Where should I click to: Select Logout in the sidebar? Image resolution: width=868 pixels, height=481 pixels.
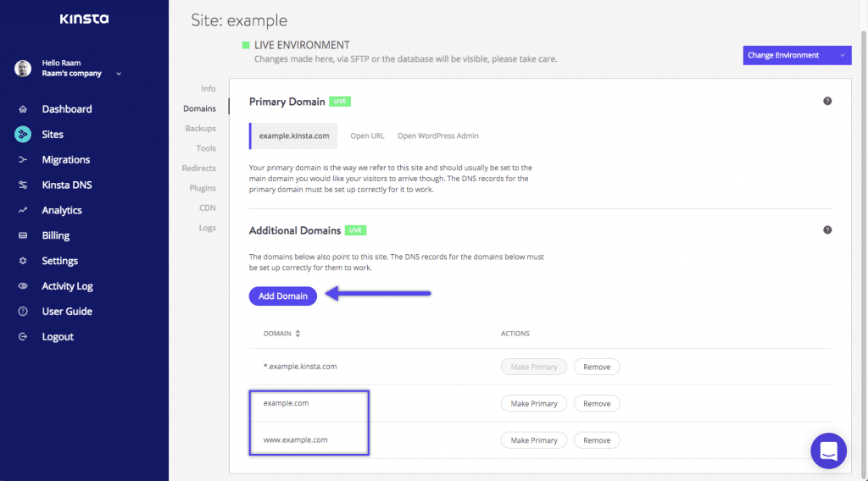pyautogui.click(x=58, y=337)
